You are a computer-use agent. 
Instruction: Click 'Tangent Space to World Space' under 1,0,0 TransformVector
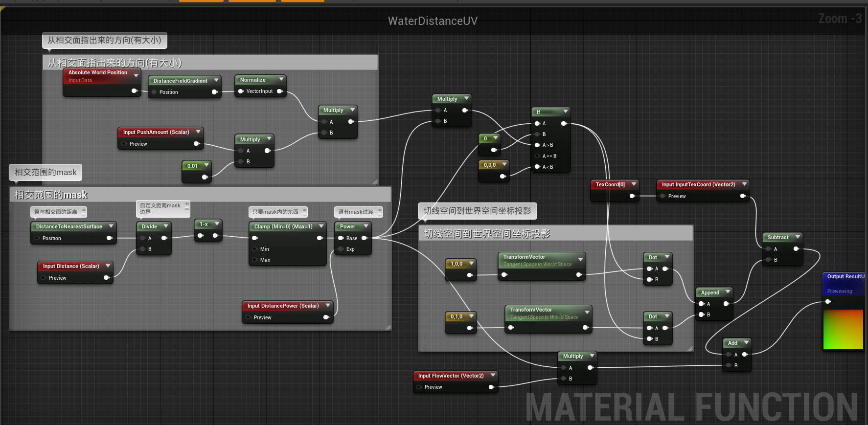[x=537, y=264]
